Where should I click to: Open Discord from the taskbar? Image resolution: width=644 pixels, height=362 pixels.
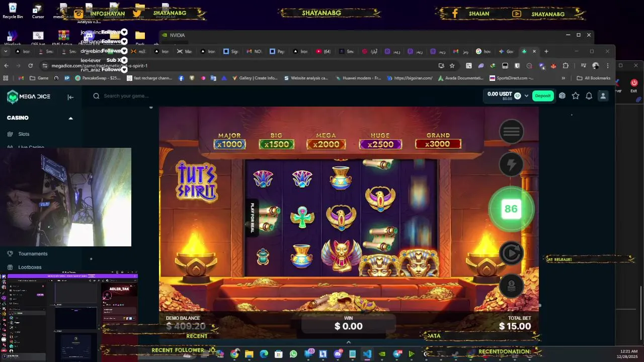(338, 354)
